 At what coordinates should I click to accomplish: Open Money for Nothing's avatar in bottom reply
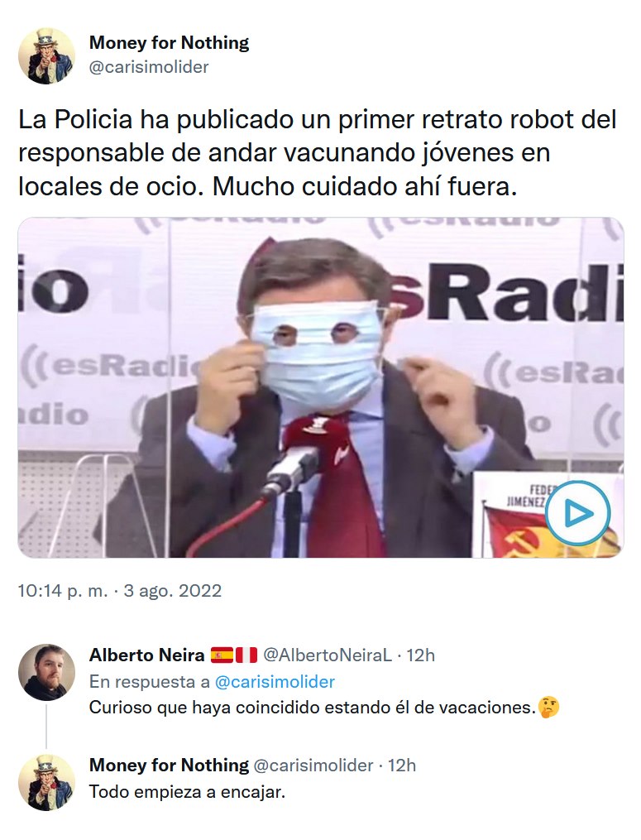(46, 783)
